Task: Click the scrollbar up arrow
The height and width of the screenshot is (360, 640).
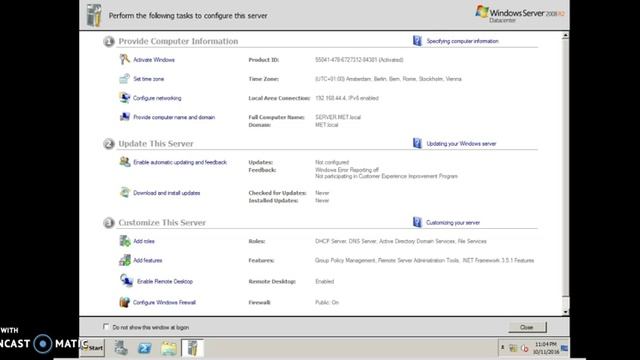Action: 565,36
